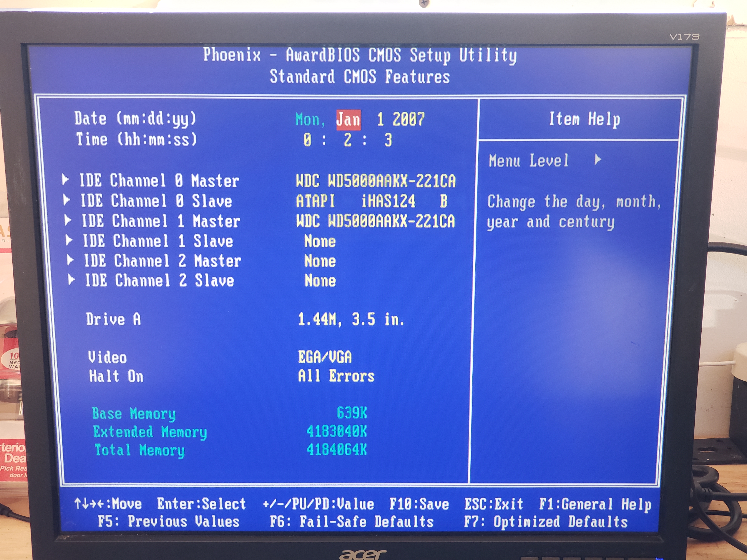The height and width of the screenshot is (560, 747).
Task: Click the Phoenix AwardBIOS CMOS Setup Utility title
Action: pyautogui.click(x=360, y=55)
